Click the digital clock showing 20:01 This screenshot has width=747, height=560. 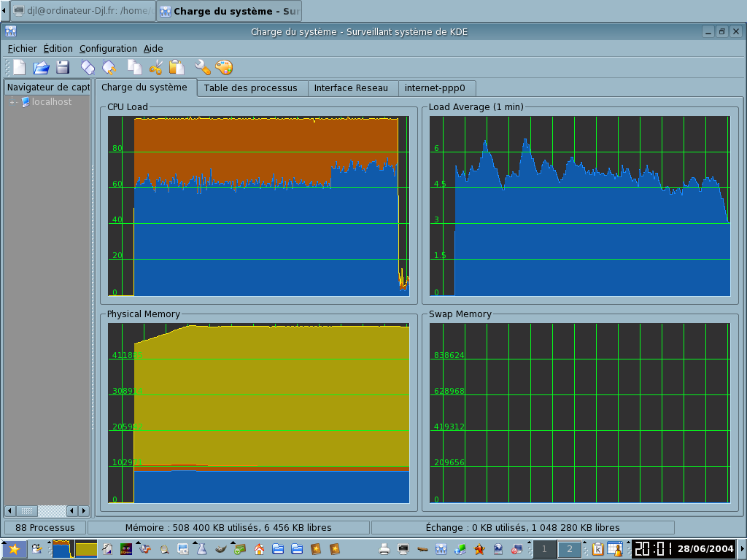(652, 549)
